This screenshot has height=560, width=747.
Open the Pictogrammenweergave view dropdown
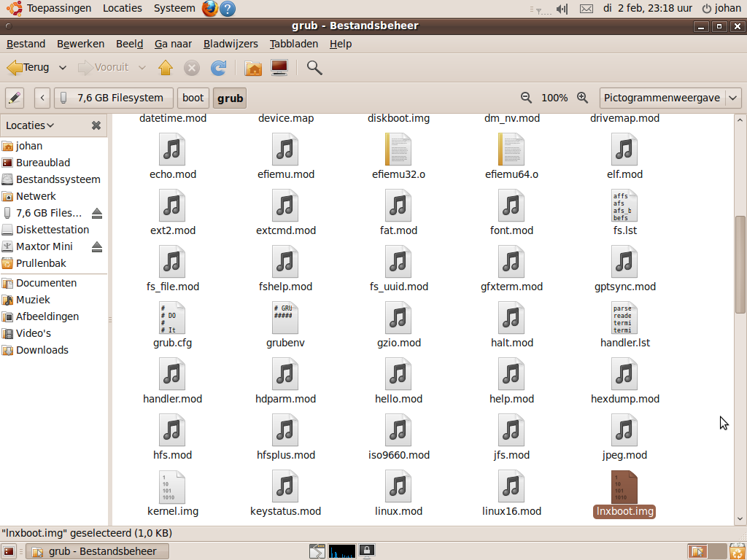(670, 98)
